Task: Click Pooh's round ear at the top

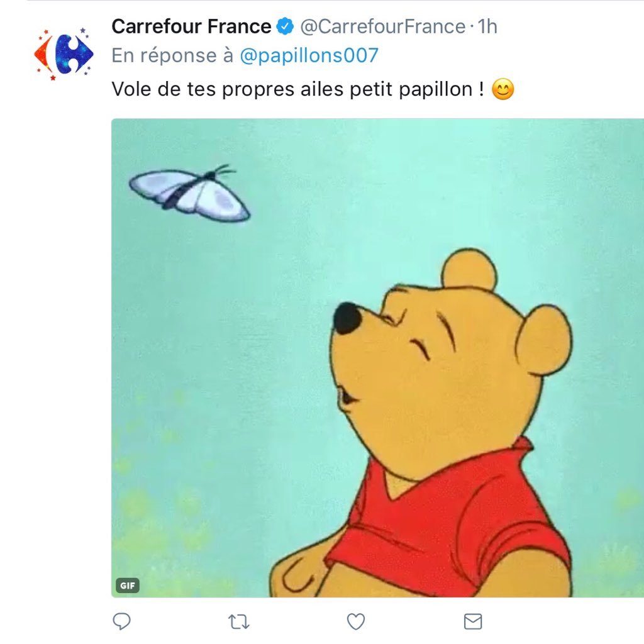Action: (x=469, y=268)
